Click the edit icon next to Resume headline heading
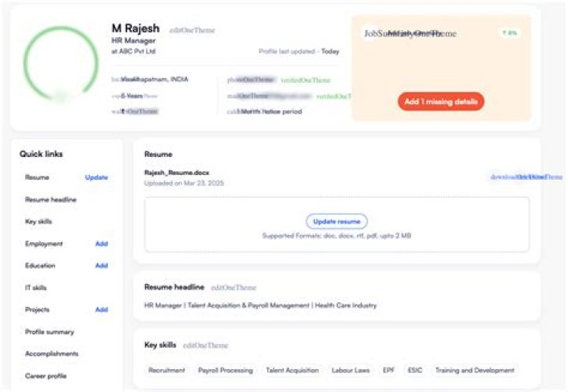This screenshot has height=392, width=568. [234, 288]
